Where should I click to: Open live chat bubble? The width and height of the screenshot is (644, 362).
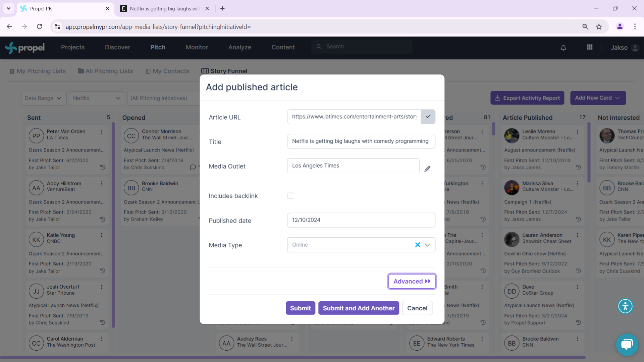(x=627, y=344)
